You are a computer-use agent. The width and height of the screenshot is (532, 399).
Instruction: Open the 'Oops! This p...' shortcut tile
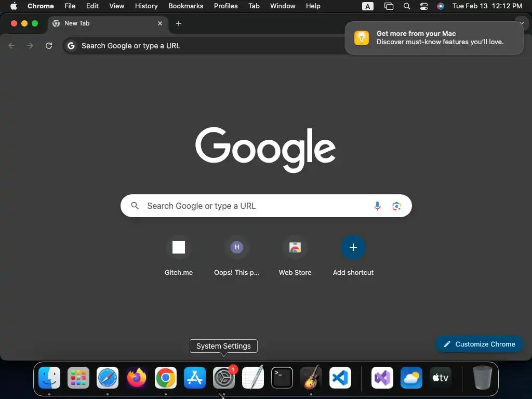coord(236,256)
